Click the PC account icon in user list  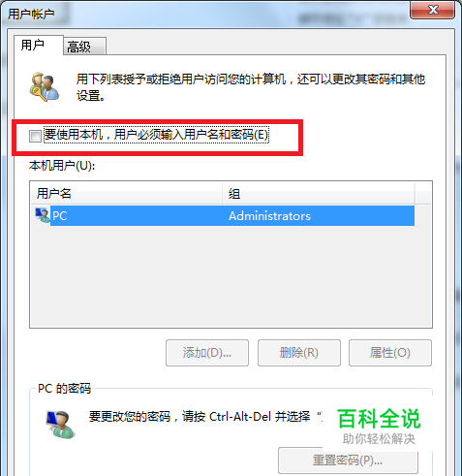click(43, 215)
